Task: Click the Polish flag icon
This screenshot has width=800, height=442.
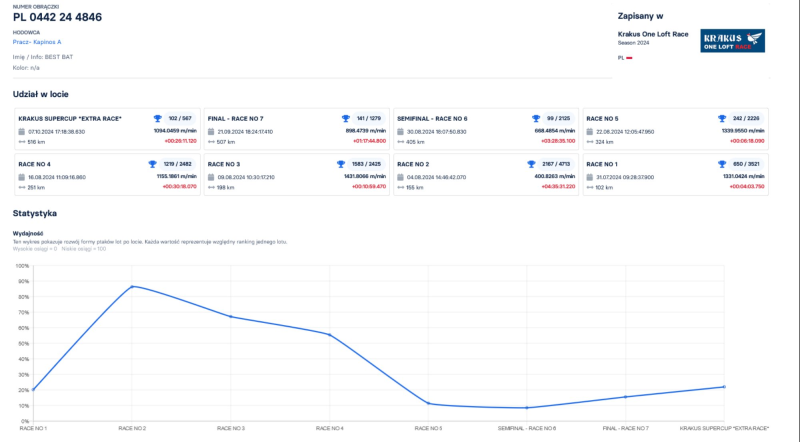Action: pos(629,58)
